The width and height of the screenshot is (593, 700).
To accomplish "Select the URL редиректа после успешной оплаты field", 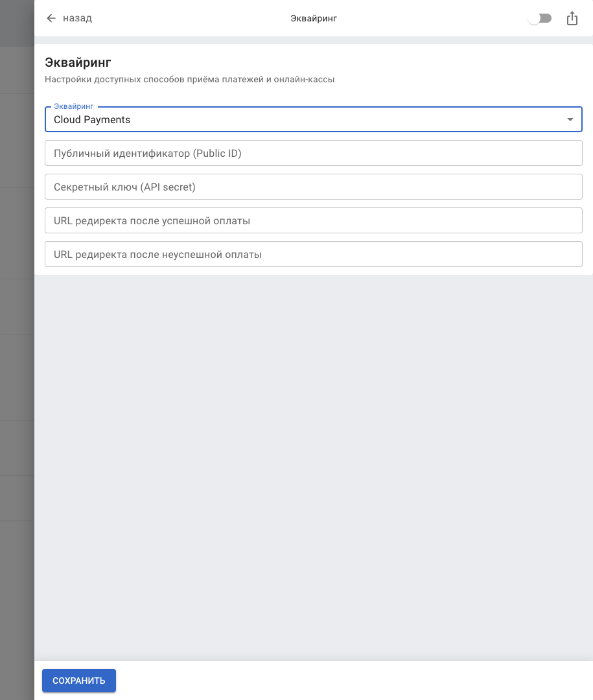I will pos(314,220).
